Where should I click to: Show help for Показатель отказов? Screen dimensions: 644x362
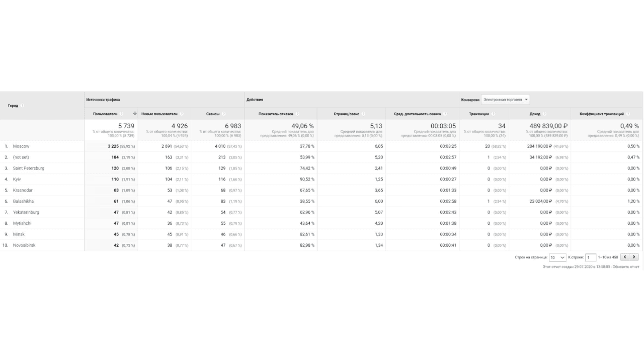tap(297, 114)
